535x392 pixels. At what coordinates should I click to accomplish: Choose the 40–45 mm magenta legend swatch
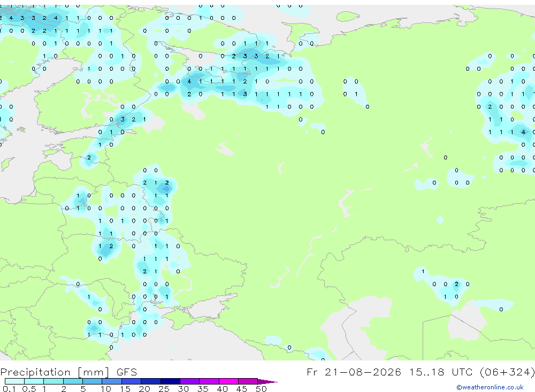click(x=228, y=381)
